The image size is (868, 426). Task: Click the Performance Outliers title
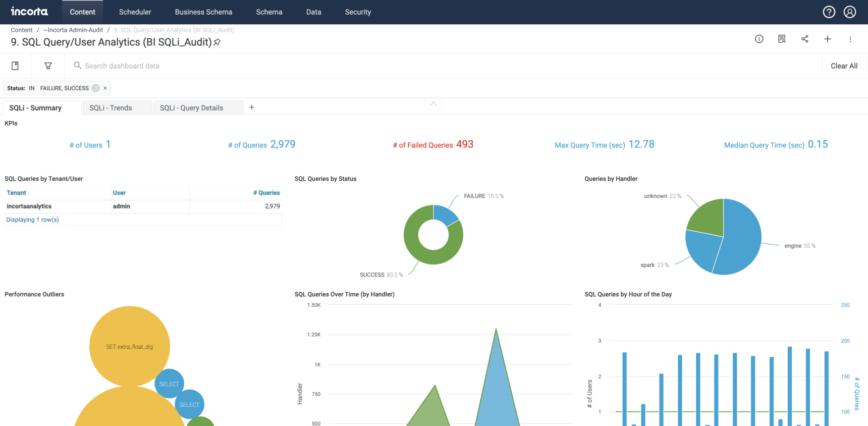pos(34,294)
